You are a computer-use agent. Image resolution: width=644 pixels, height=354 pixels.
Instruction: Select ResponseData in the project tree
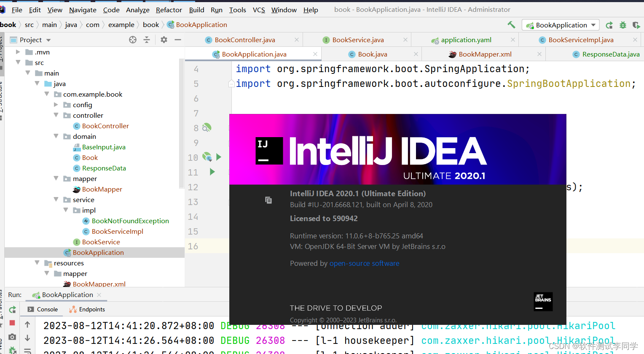[104, 168]
